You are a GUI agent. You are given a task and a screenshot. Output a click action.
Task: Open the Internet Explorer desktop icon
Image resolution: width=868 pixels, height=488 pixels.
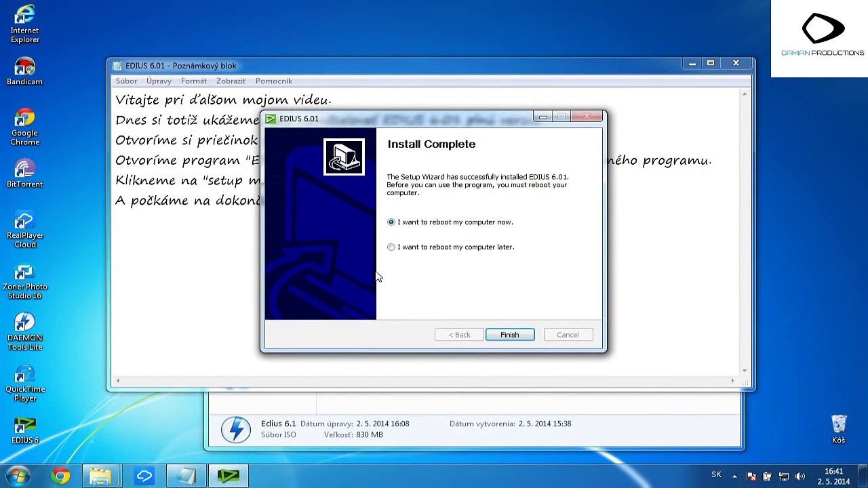click(25, 24)
